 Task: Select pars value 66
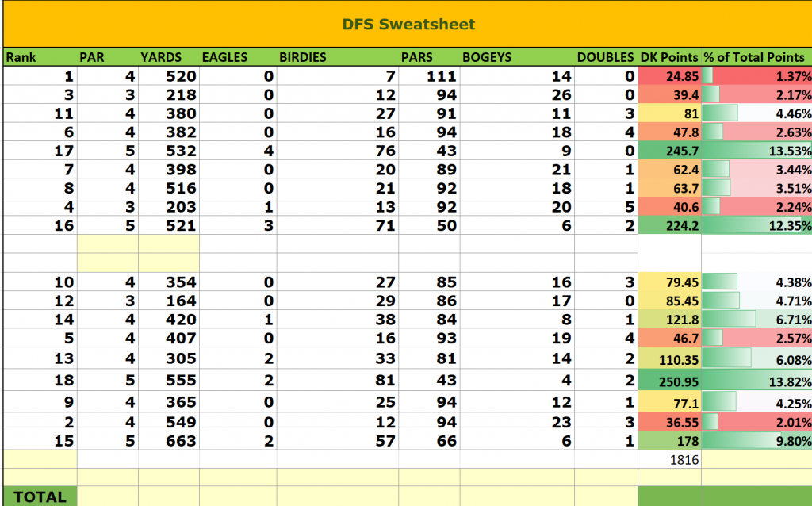point(429,440)
